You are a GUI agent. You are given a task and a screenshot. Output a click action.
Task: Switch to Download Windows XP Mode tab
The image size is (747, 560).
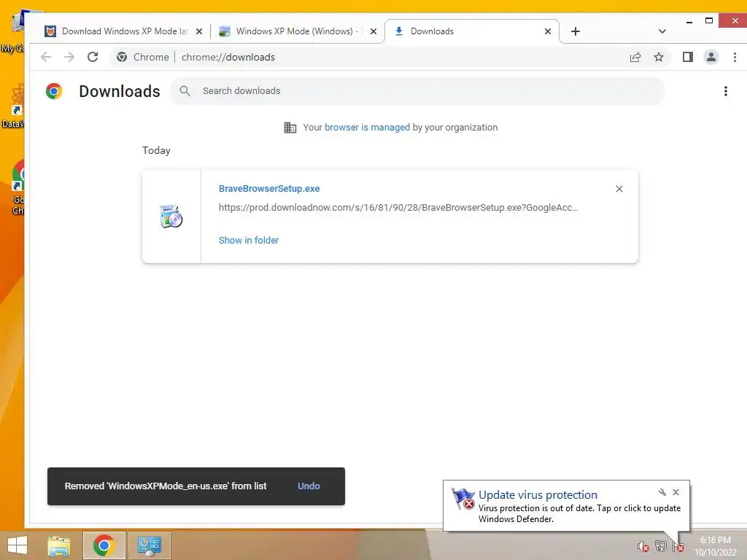click(x=125, y=31)
